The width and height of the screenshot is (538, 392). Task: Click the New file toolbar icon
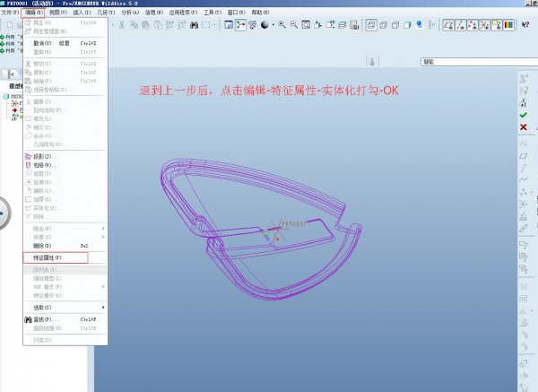[10, 24]
